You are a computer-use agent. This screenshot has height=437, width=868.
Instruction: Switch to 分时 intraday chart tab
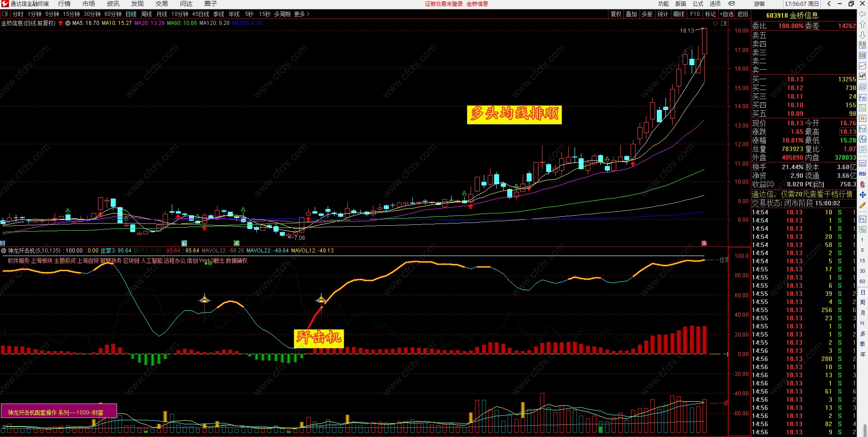18,14
